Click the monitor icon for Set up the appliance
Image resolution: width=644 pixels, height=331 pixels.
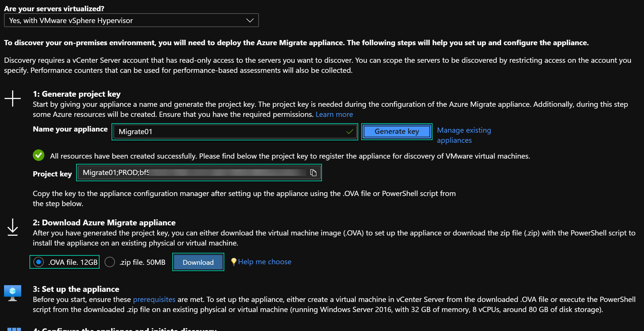pos(13,293)
